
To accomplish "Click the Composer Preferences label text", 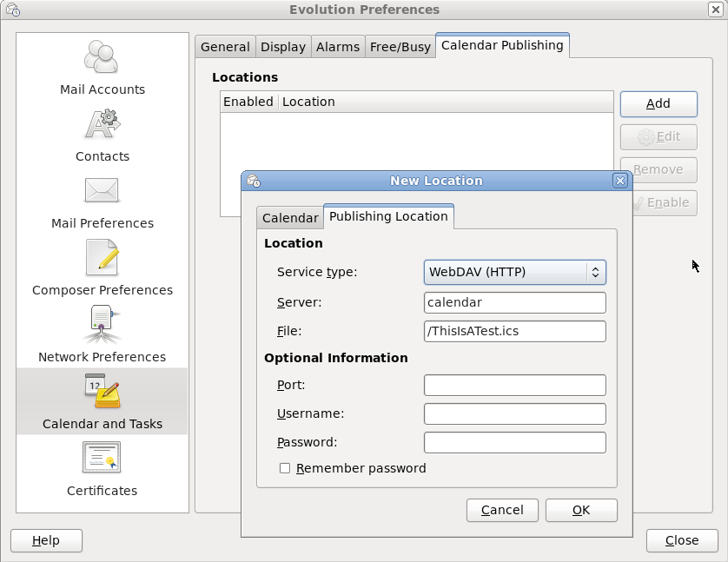I will [x=103, y=290].
